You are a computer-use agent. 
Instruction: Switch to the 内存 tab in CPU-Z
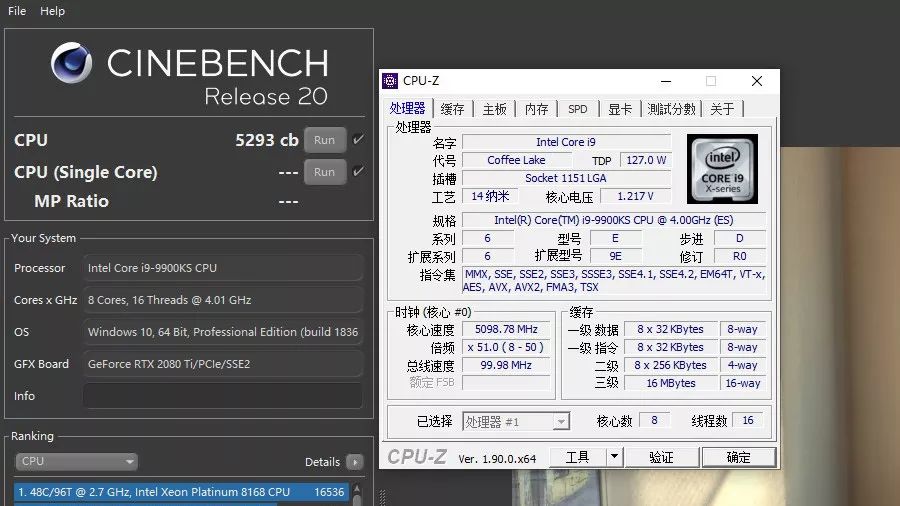[537, 109]
